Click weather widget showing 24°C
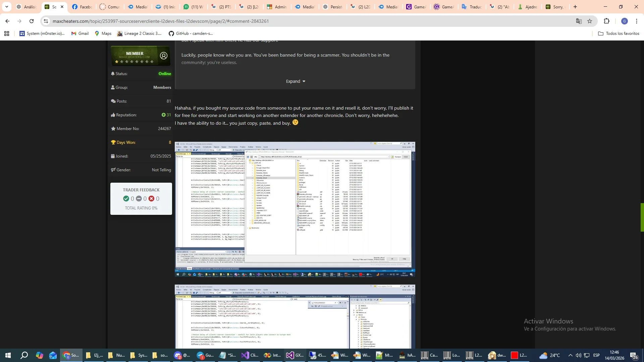The width and height of the screenshot is (644, 362). tap(550, 355)
